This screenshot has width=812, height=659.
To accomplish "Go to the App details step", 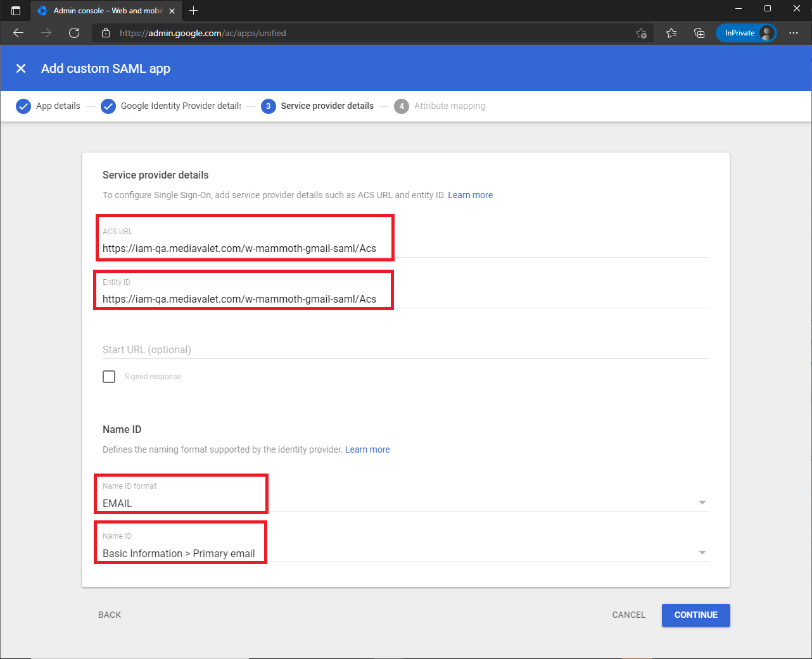I will [48, 106].
